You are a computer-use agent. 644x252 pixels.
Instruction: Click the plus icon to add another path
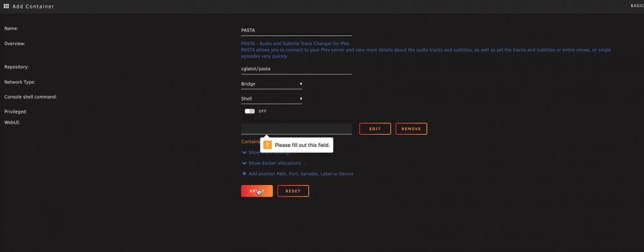click(244, 174)
